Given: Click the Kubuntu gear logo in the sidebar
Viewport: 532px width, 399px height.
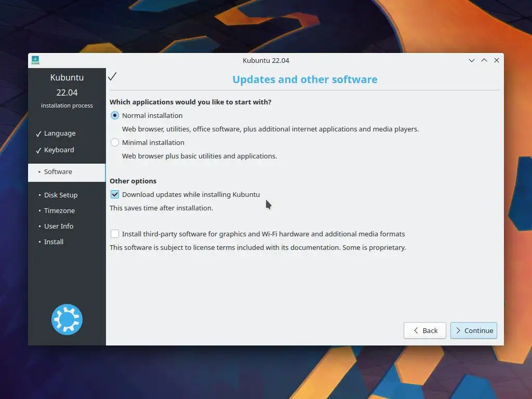Looking at the screenshot, I should (67, 320).
